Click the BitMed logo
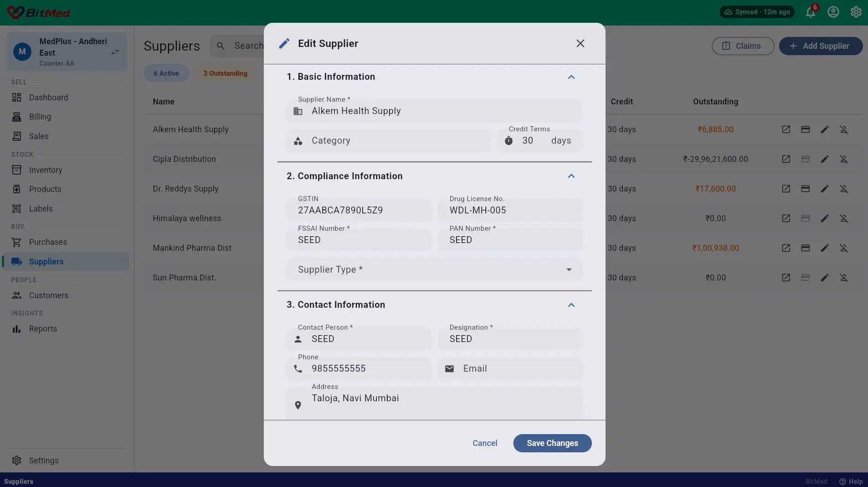The height and width of the screenshot is (487, 868). point(38,12)
